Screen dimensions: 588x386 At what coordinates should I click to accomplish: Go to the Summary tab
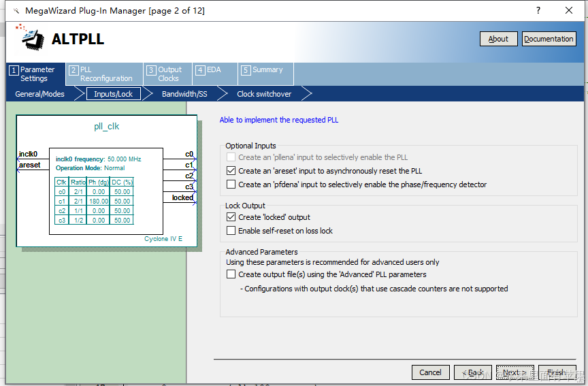point(265,74)
